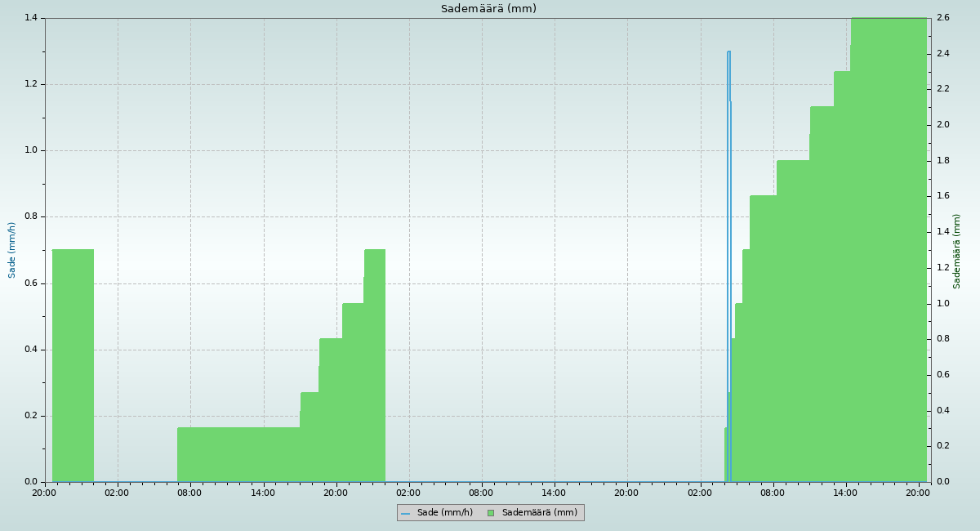Click the blue line icon in the legend
Image resolution: width=980 pixels, height=531 pixels.
[x=405, y=513]
